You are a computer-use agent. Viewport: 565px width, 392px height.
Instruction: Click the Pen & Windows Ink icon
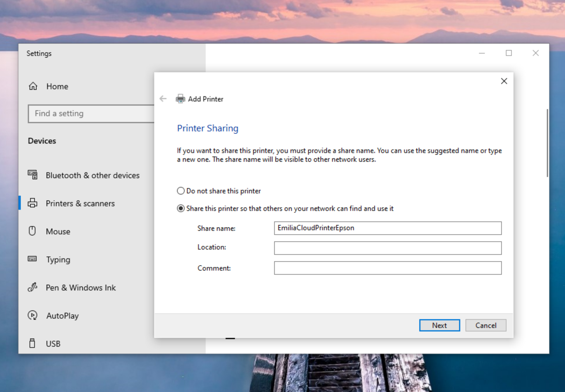pos(32,287)
